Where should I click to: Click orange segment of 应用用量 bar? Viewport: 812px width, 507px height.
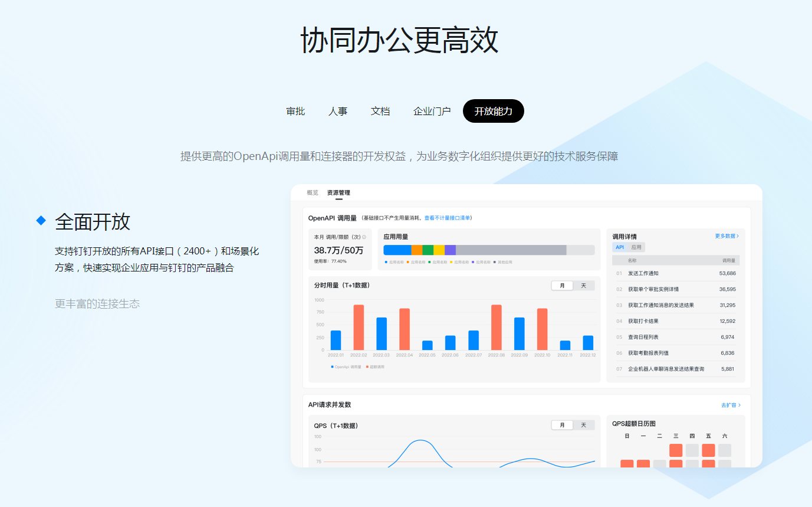416,250
